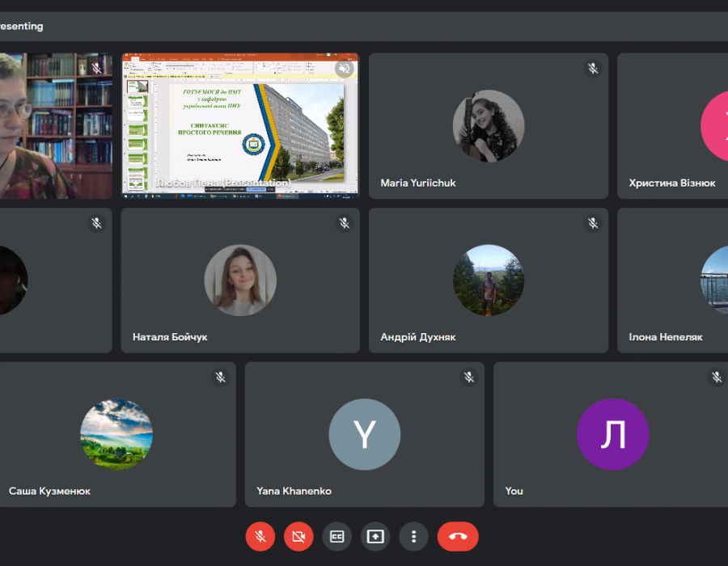Toggle closed captions CC button
This screenshot has width=728, height=566.
click(x=336, y=536)
